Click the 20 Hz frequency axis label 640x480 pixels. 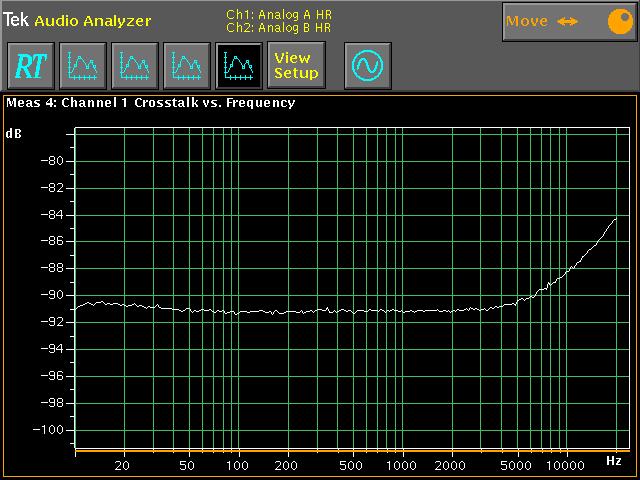tap(123, 465)
